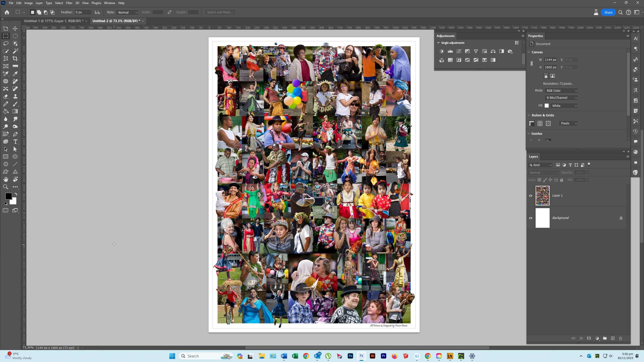Toggle the pixel grid icon in Rulers & Grids

tap(548, 123)
